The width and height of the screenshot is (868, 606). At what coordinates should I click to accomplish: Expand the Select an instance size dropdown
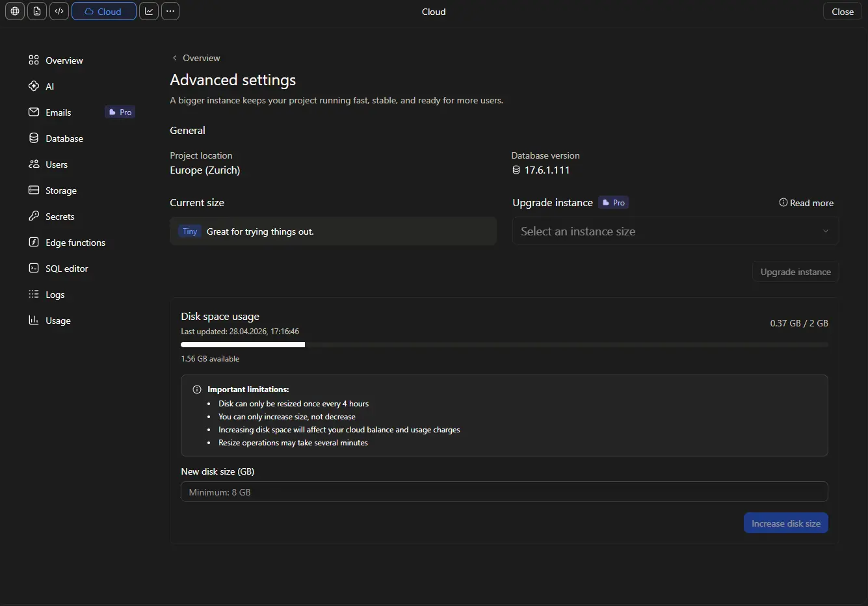click(675, 231)
